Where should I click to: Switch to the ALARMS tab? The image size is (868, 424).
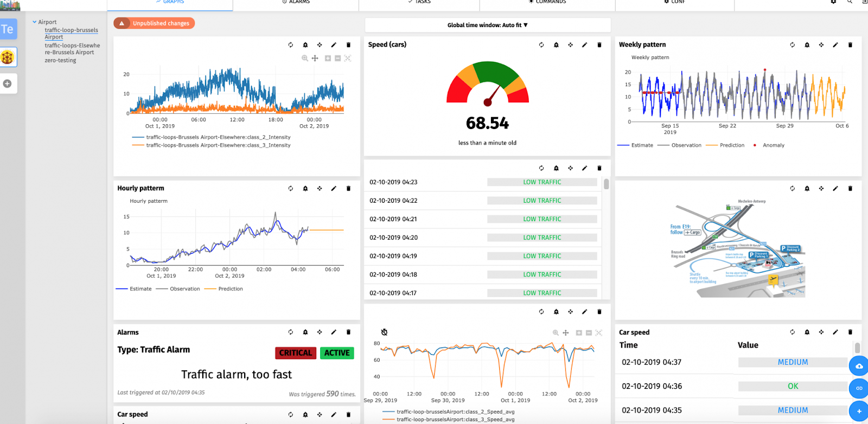point(296,2)
